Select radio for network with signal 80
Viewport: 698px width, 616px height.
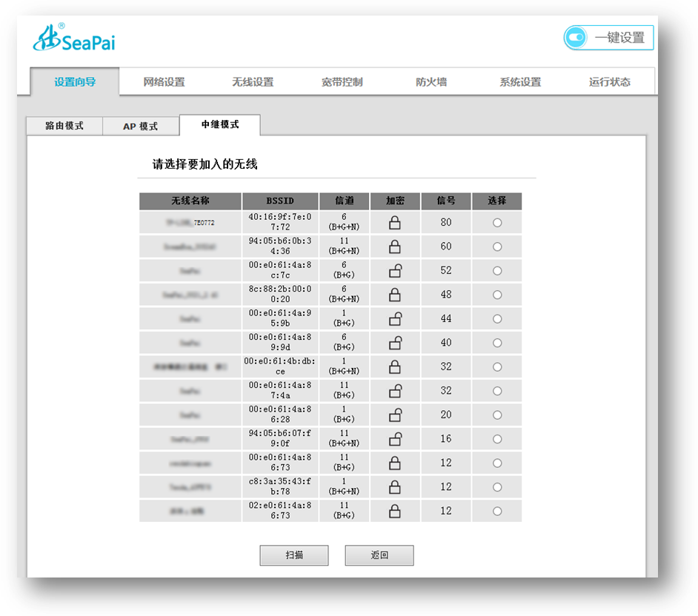(497, 222)
